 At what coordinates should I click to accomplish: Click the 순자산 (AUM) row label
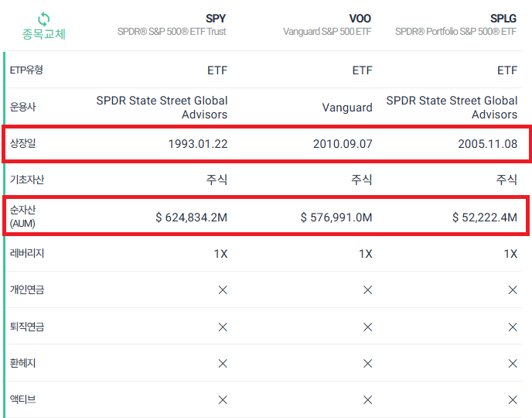click(x=22, y=217)
